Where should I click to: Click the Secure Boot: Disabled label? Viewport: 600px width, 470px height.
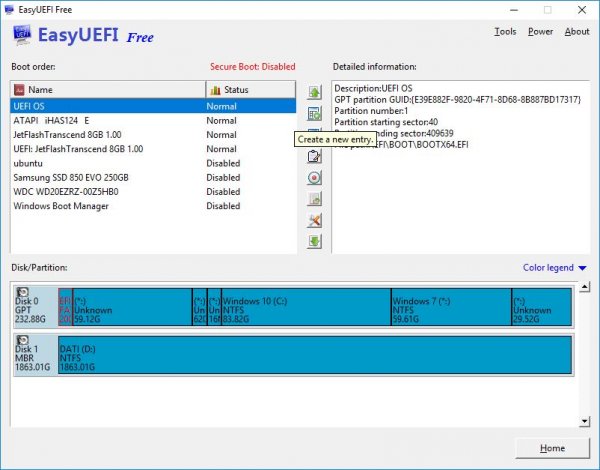point(253,67)
